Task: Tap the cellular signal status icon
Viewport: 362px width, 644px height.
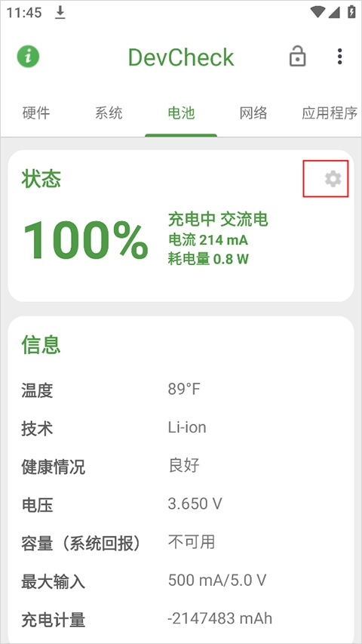Action: (x=333, y=12)
